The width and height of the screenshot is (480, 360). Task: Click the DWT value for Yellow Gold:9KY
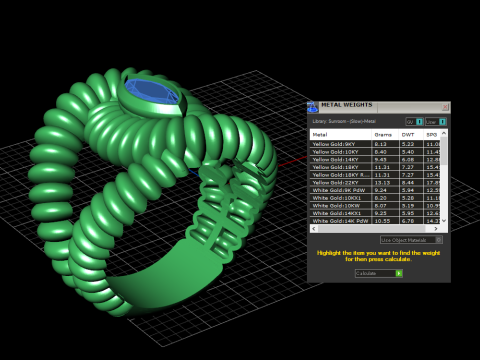point(408,144)
